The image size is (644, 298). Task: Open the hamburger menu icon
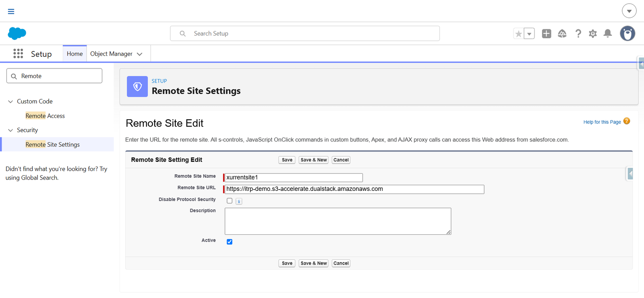pos(11,11)
